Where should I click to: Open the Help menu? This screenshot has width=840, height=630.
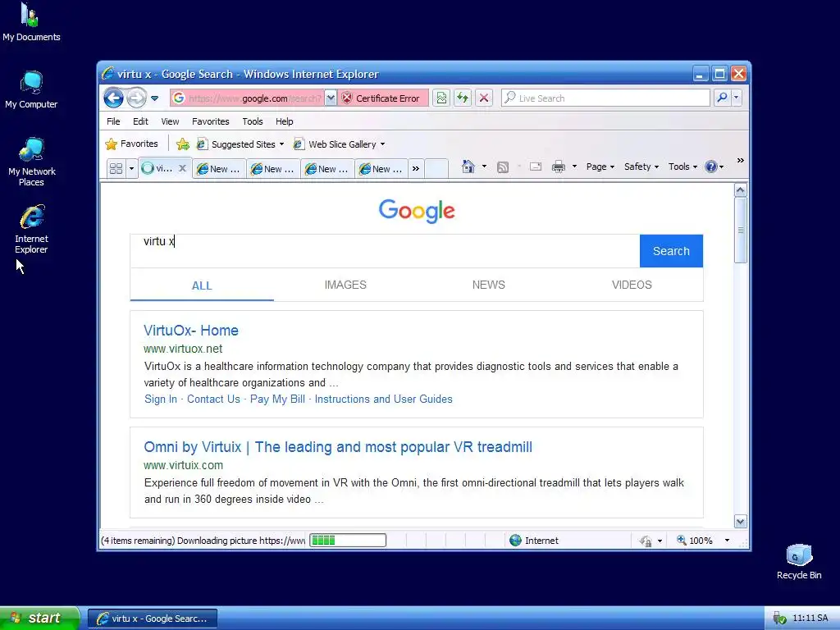285,121
